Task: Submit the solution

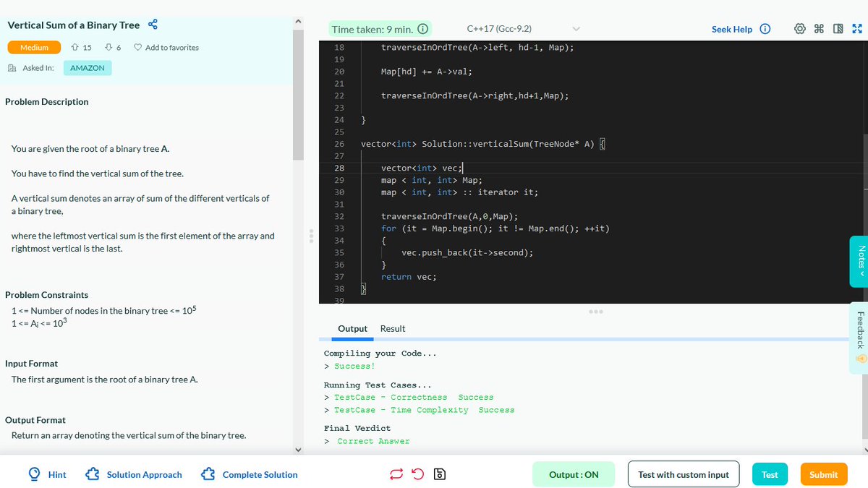Action: tap(823, 474)
